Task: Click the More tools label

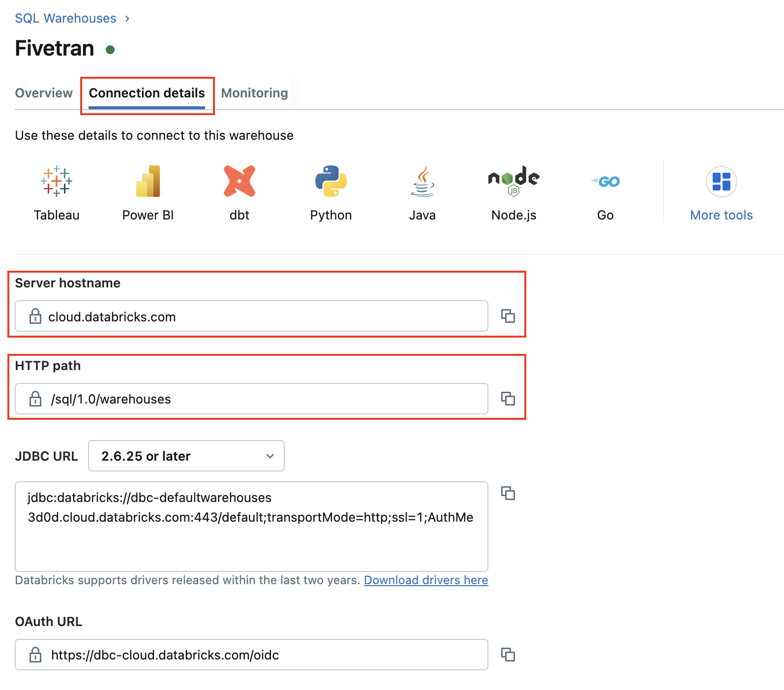Action: (x=722, y=215)
